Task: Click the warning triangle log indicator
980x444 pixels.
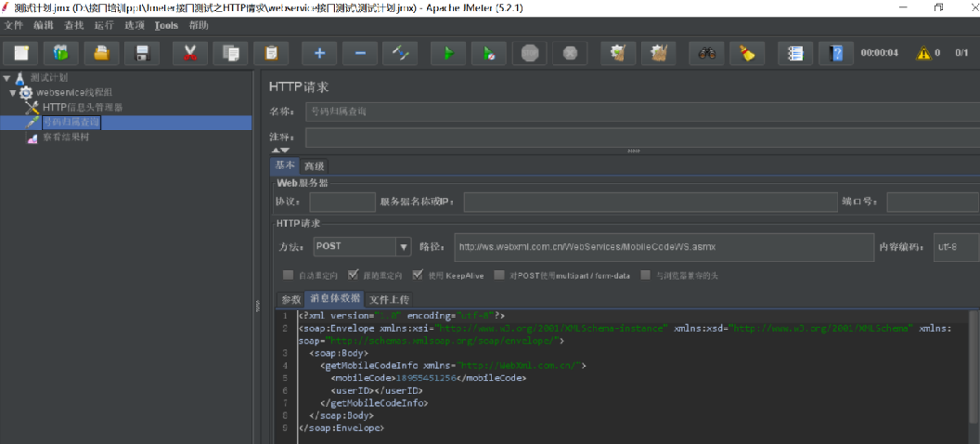Action: [923, 53]
